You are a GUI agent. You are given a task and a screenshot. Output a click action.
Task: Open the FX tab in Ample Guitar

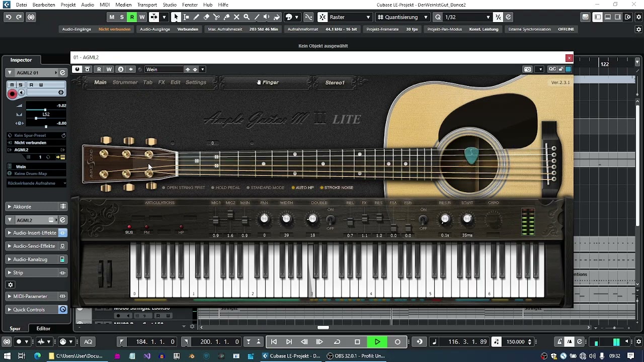(162, 82)
